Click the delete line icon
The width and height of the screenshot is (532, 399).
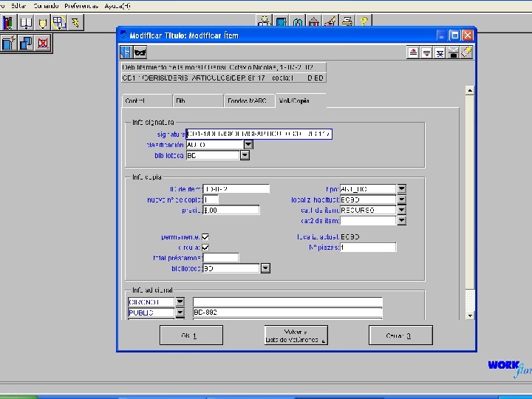(x=440, y=52)
